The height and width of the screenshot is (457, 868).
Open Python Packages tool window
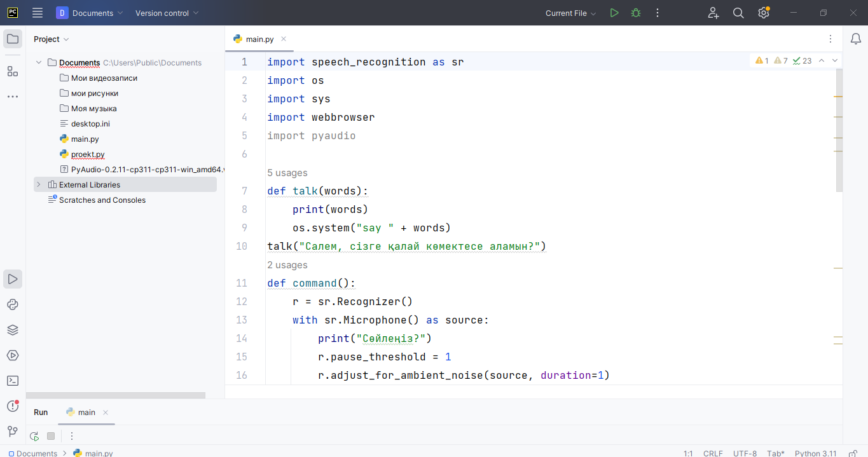point(13,330)
